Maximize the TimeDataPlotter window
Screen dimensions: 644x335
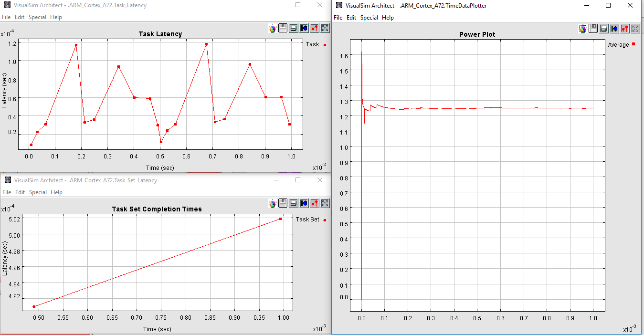[x=608, y=5]
